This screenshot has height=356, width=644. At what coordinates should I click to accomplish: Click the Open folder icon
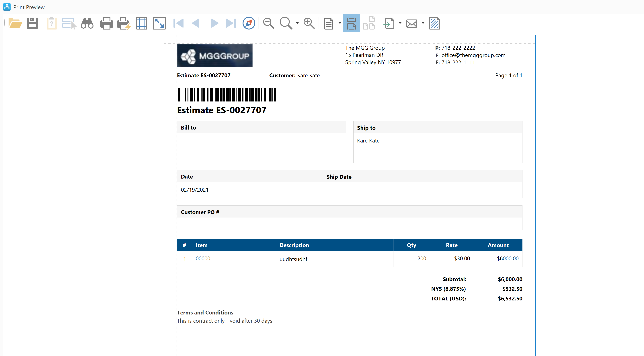click(x=15, y=23)
